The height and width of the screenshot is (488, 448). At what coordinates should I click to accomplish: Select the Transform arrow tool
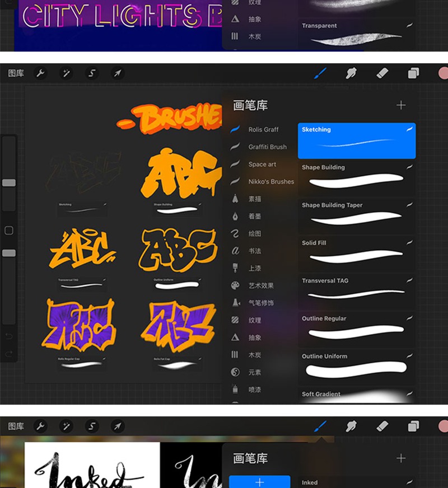(x=118, y=73)
